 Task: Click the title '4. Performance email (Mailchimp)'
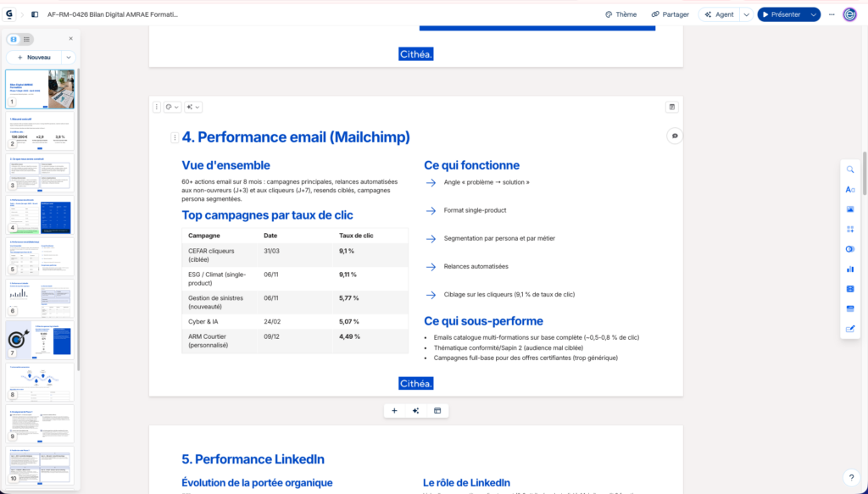[x=296, y=137]
